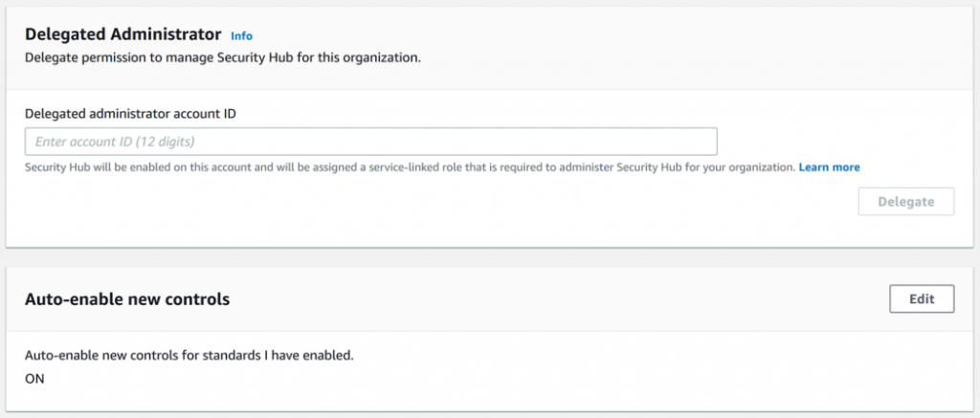Click blank header space left of the Edit button
The height and width of the screenshot is (418, 980).
(x=574, y=298)
